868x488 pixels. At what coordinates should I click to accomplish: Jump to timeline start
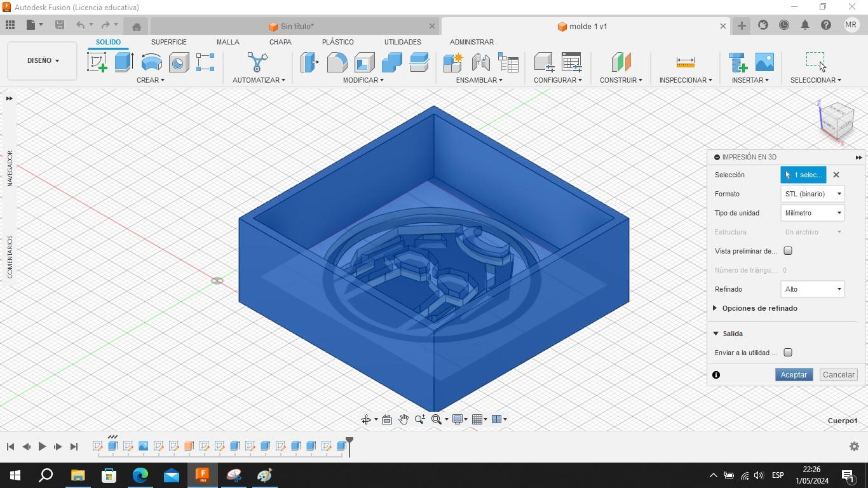tap(10, 447)
